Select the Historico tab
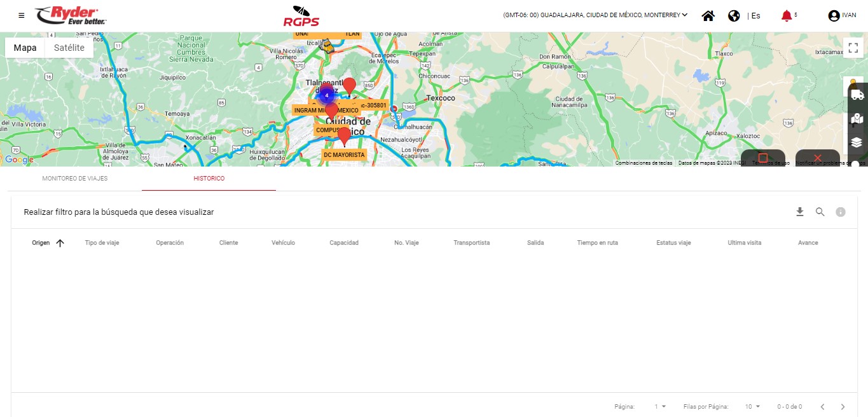Image resolution: width=868 pixels, height=417 pixels. pyautogui.click(x=209, y=179)
